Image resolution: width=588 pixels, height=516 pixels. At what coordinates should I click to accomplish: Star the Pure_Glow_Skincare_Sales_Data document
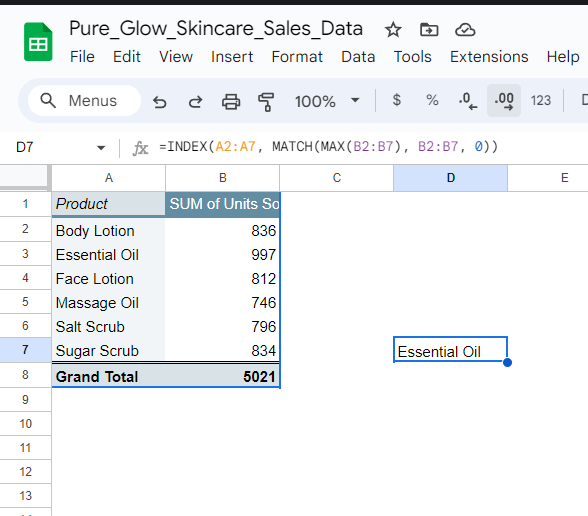point(393,30)
